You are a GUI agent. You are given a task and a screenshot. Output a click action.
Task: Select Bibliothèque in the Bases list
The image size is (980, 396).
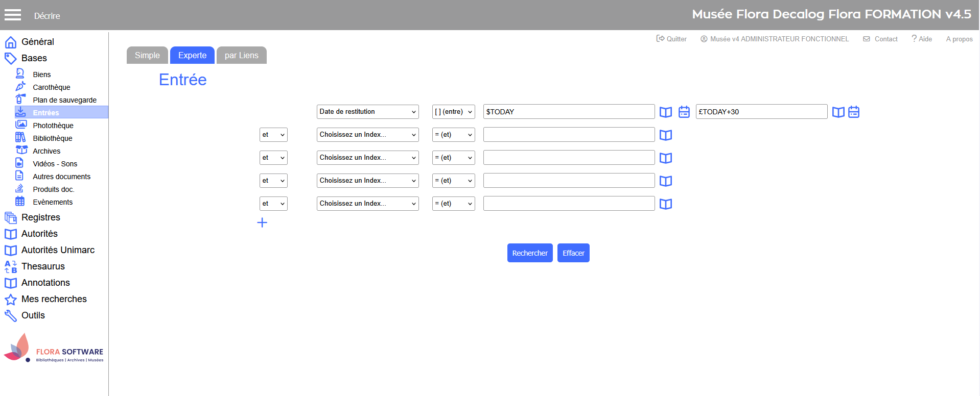(x=53, y=138)
